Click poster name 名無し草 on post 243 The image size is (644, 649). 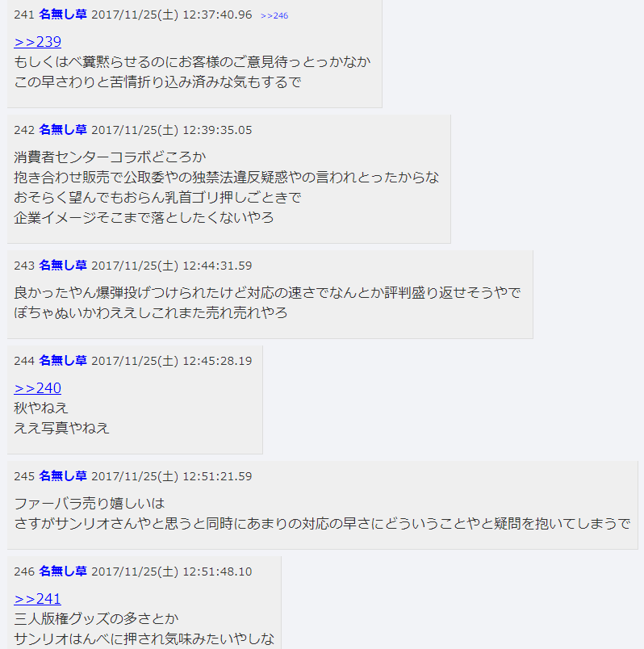[63, 266]
